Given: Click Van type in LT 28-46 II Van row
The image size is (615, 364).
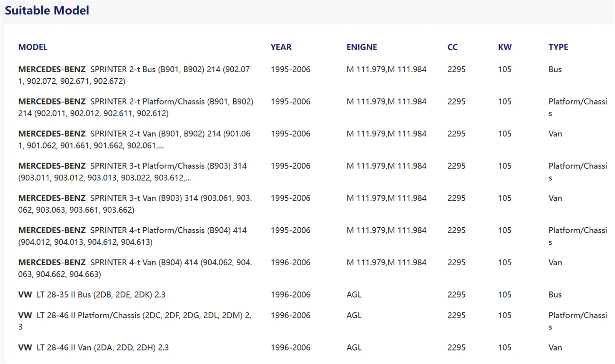Looking at the screenshot, I should click(x=555, y=347).
